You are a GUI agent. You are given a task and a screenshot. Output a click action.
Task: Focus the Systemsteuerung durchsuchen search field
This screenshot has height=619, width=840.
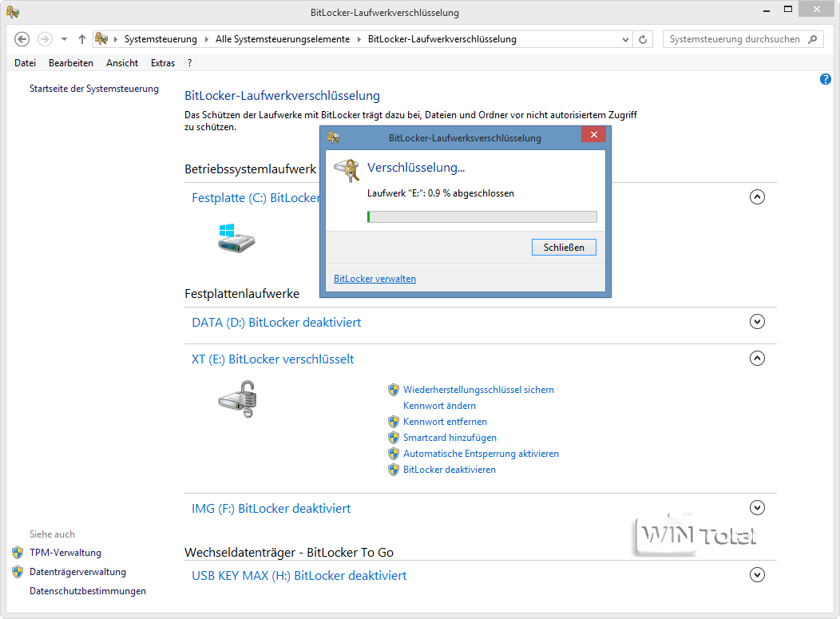click(743, 39)
